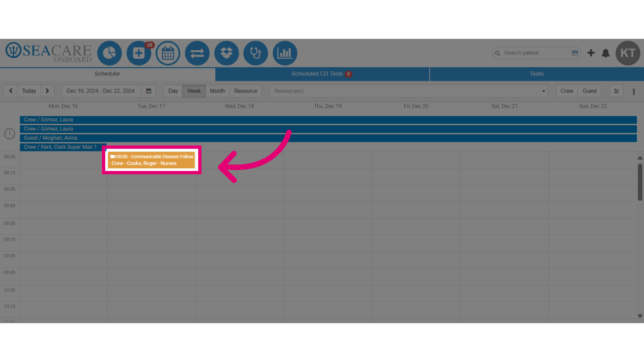Click the SeaCare Onboard logo

[x=49, y=53]
